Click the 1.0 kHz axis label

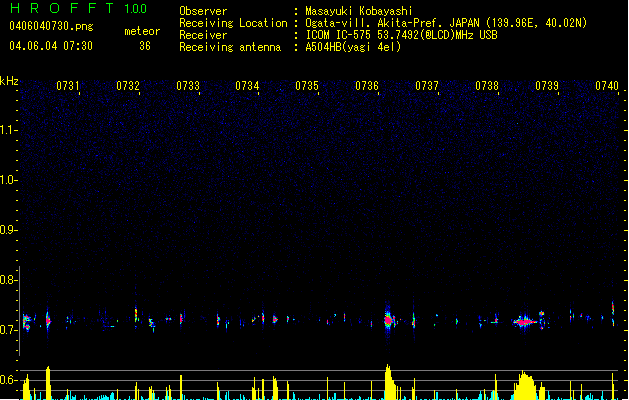[8, 180]
